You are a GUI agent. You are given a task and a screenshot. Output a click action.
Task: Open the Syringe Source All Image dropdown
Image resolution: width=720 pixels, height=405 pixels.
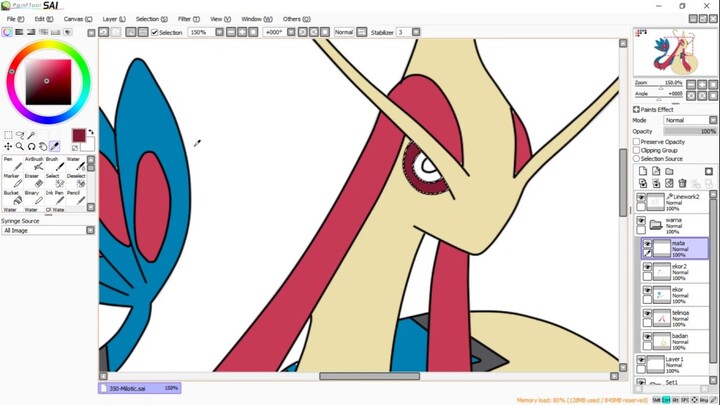(90, 230)
